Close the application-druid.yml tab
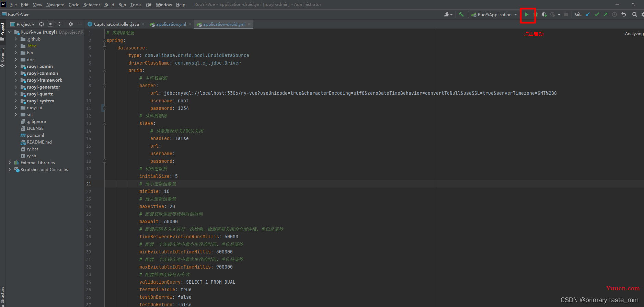The width and height of the screenshot is (644, 307). pos(249,24)
